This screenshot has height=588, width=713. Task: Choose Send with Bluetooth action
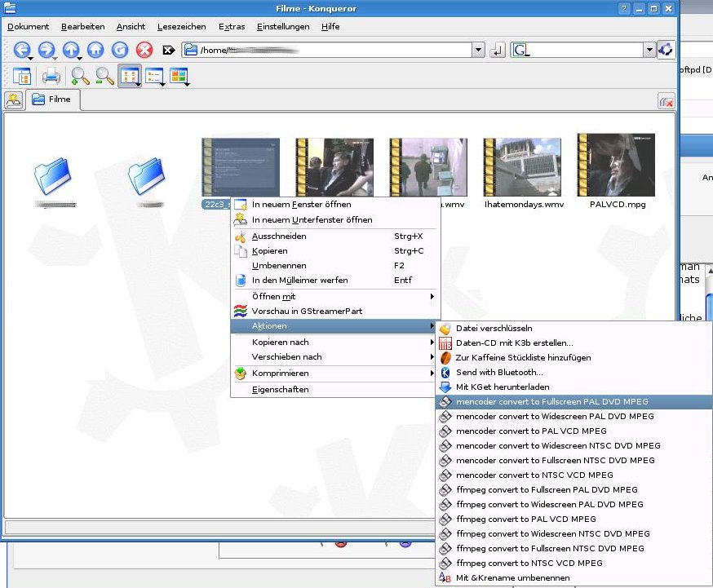tap(573, 373)
